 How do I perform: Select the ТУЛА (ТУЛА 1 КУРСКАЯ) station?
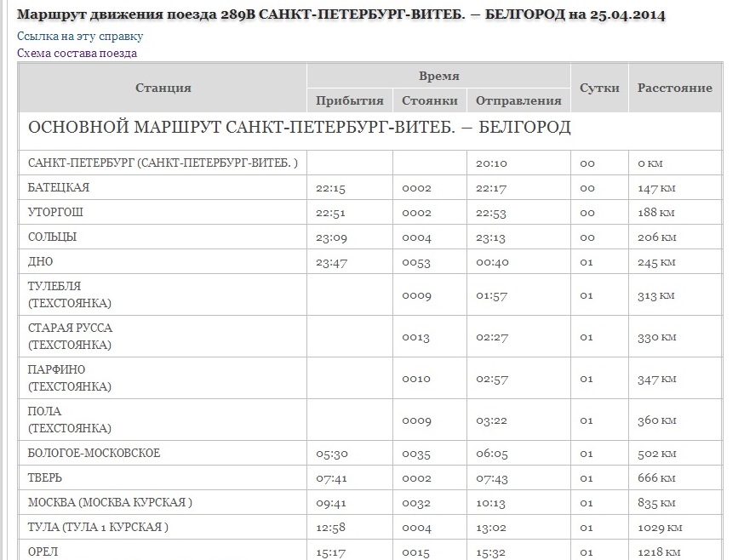[98, 528]
